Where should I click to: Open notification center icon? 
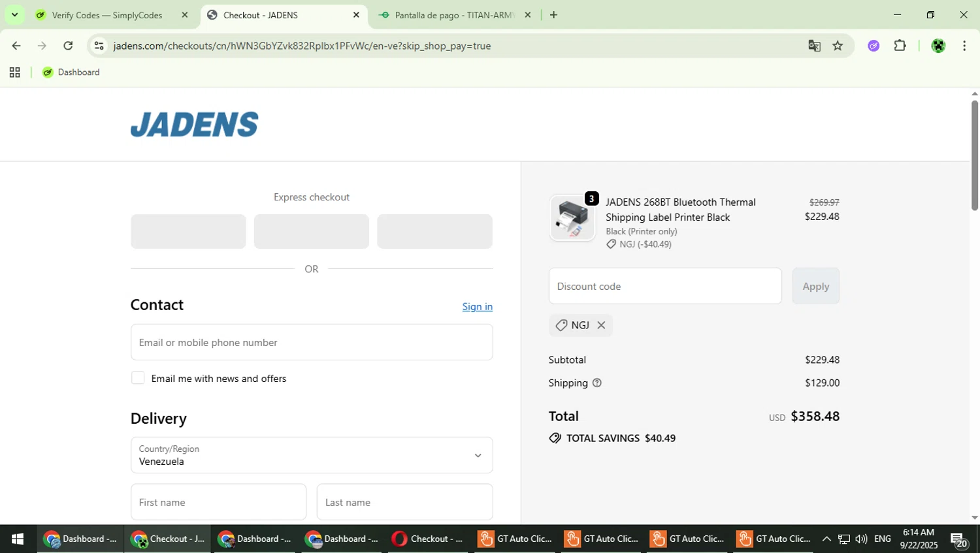pyautogui.click(x=959, y=540)
